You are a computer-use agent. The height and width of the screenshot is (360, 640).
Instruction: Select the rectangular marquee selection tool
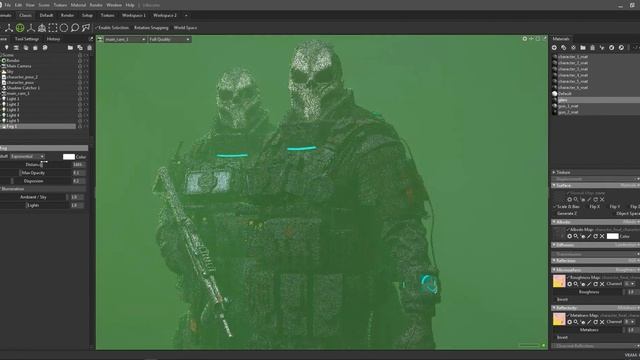(53, 28)
